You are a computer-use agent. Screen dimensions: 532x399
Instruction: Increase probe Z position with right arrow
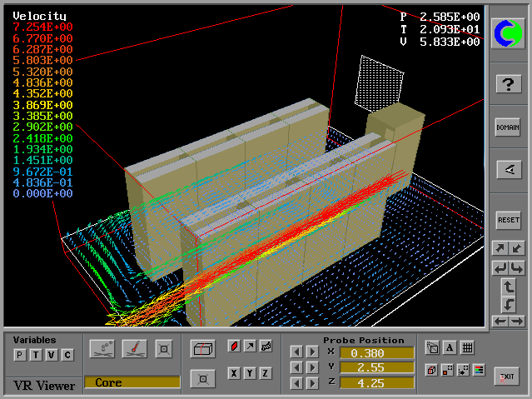pos(312,382)
